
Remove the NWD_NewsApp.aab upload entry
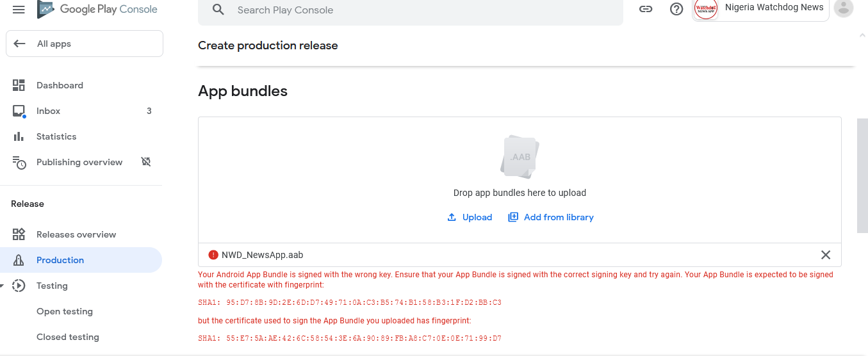(826, 255)
